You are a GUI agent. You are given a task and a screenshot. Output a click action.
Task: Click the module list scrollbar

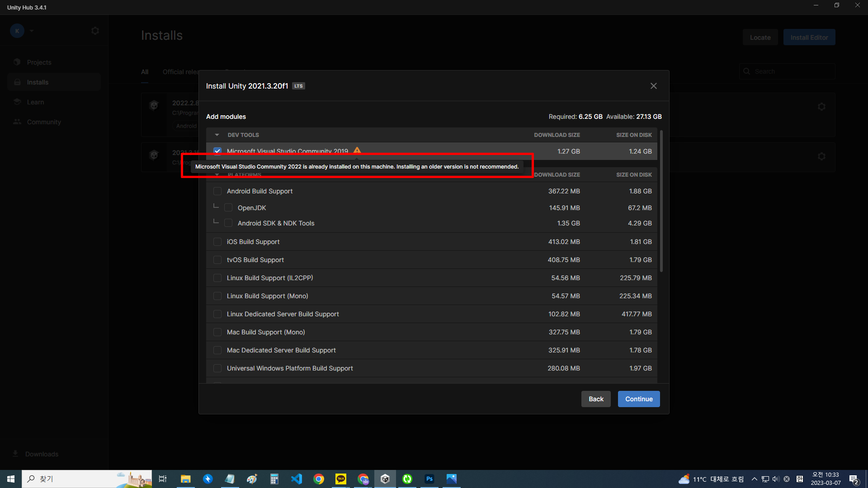click(661, 201)
